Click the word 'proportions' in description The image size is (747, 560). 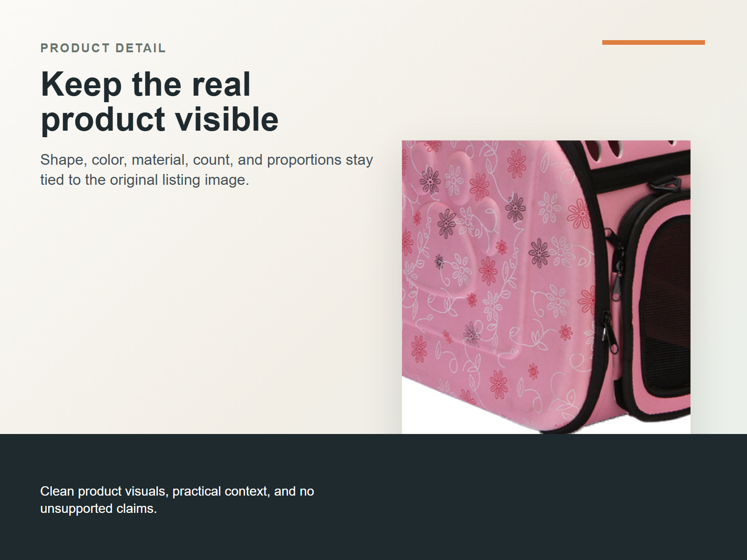tap(304, 160)
